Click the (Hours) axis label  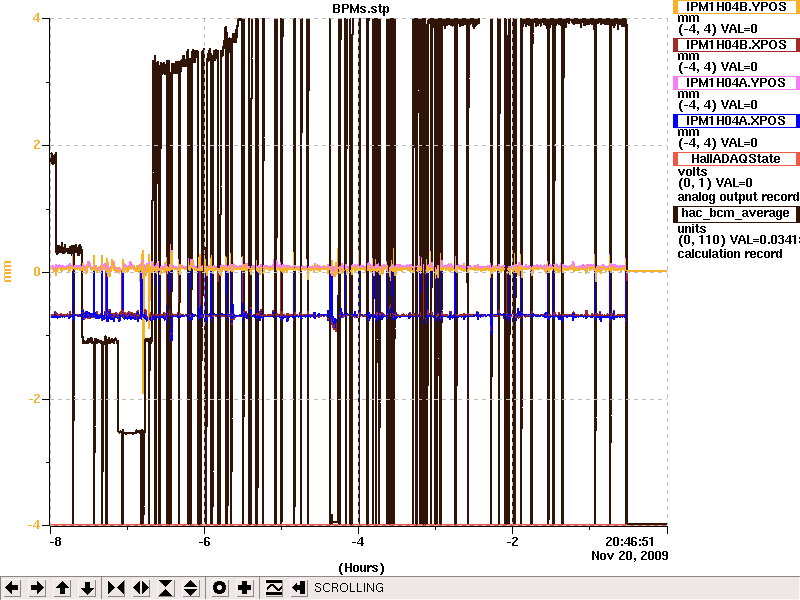361,568
